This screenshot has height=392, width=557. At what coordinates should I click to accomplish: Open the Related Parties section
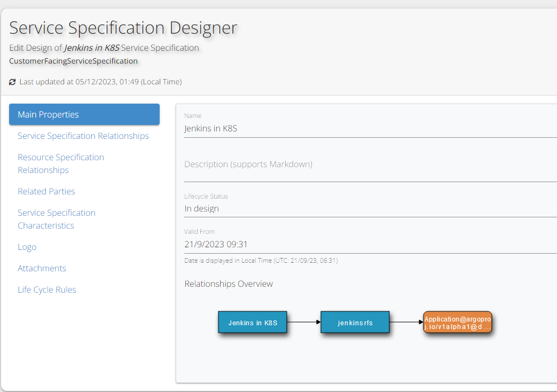(46, 191)
